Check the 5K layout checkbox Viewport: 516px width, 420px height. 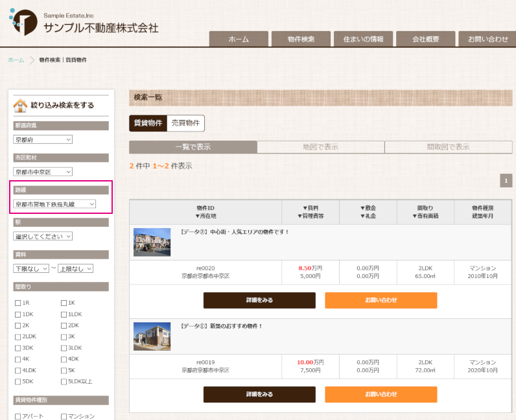point(64,370)
